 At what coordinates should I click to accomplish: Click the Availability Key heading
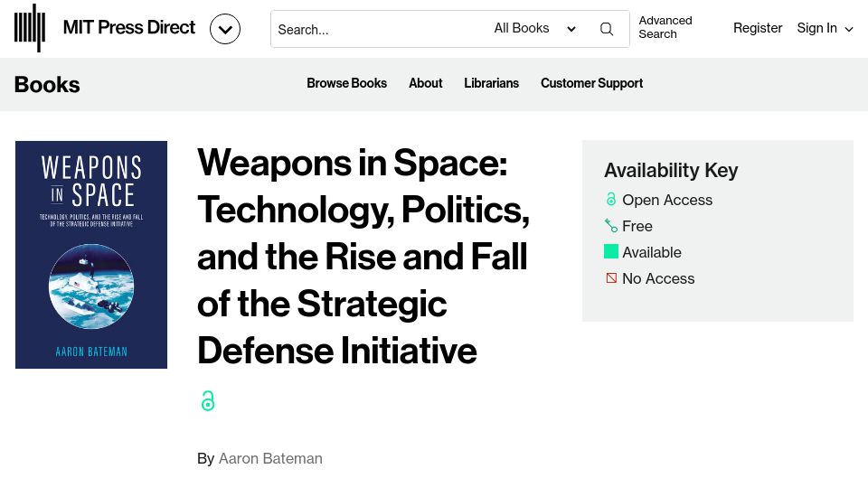(671, 171)
